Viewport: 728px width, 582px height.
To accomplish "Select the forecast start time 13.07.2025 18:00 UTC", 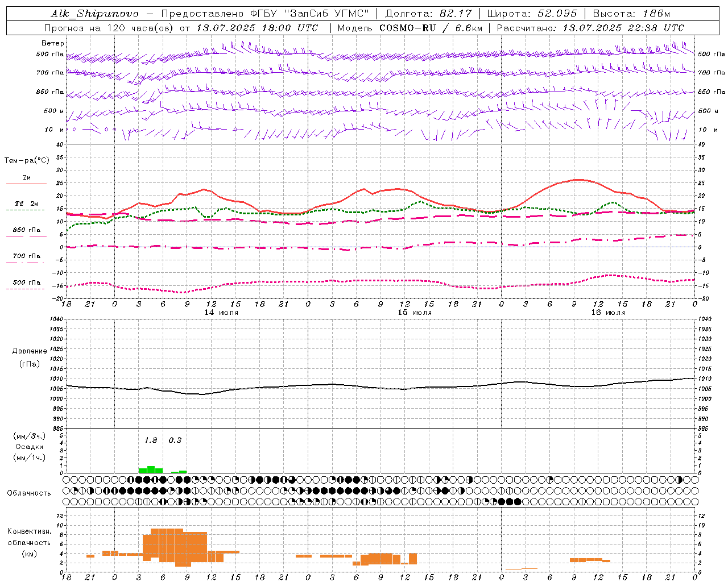I will 257,28.
